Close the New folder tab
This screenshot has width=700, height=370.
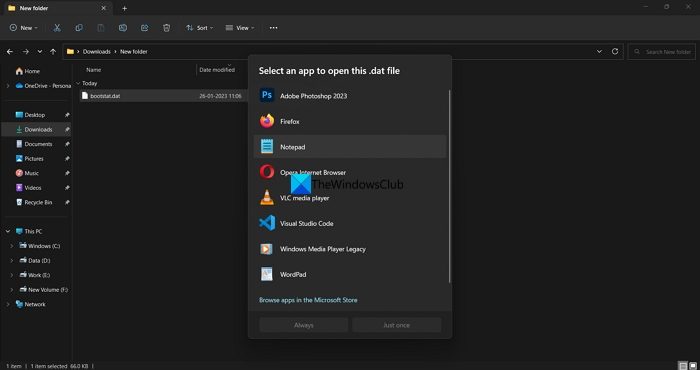click(104, 8)
